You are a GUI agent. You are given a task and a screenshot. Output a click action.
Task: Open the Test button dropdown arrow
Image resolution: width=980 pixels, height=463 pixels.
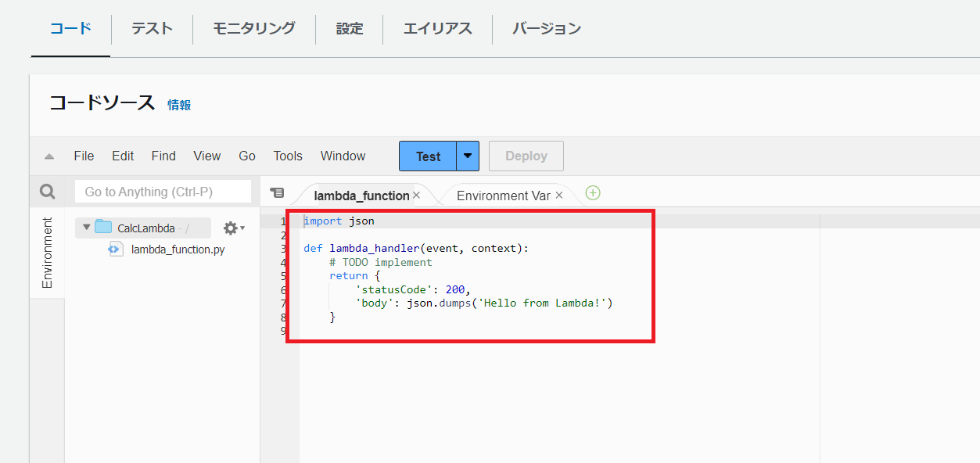coord(468,156)
